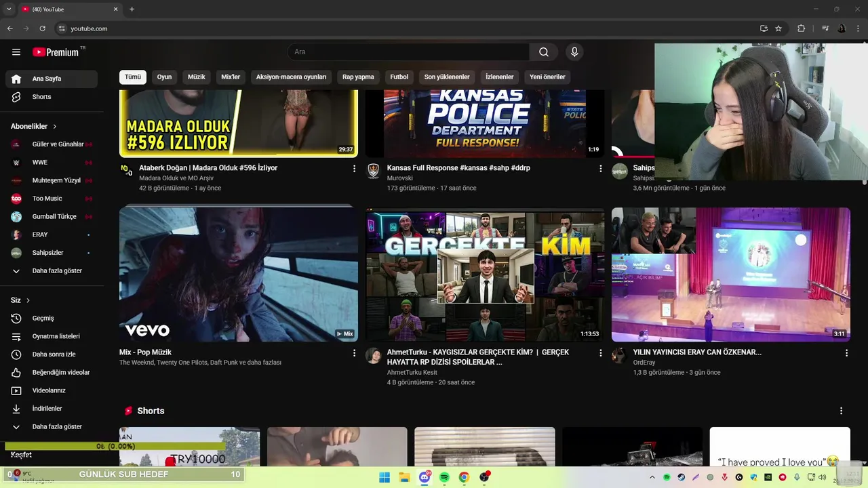Open Chrome tab search dropdown
Screen dimensions: 868x488
(x=9, y=9)
